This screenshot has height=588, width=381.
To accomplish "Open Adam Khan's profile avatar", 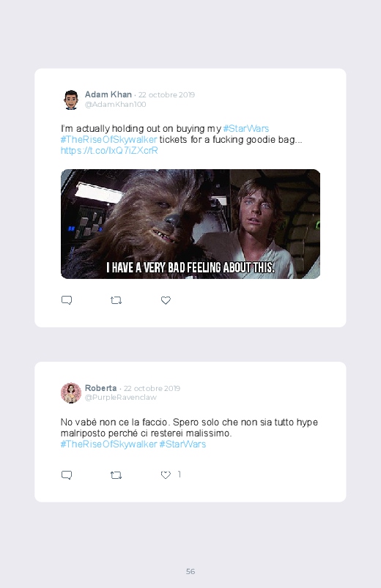I will [71, 100].
